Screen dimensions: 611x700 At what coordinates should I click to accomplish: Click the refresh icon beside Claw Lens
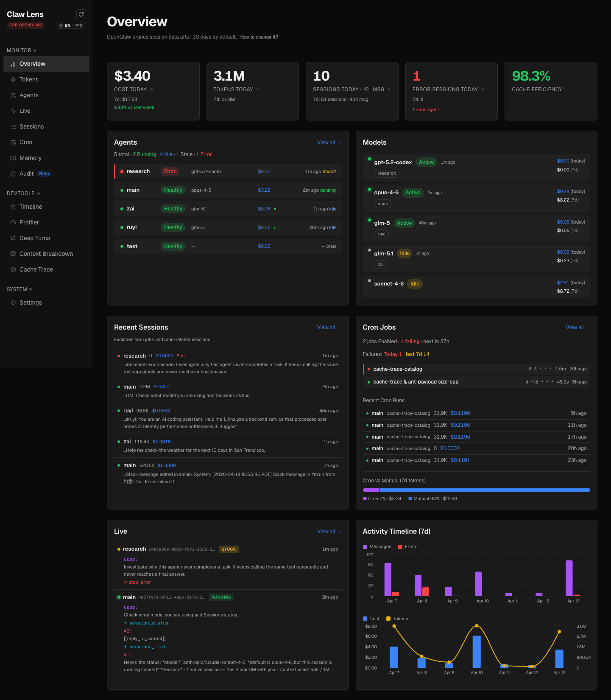pos(81,14)
